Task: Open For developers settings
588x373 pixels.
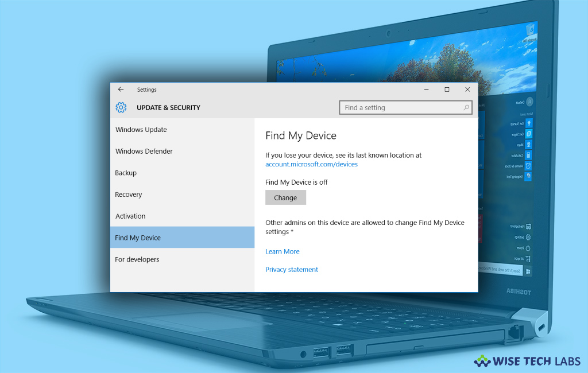Action: pyautogui.click(x=182, y=259)
